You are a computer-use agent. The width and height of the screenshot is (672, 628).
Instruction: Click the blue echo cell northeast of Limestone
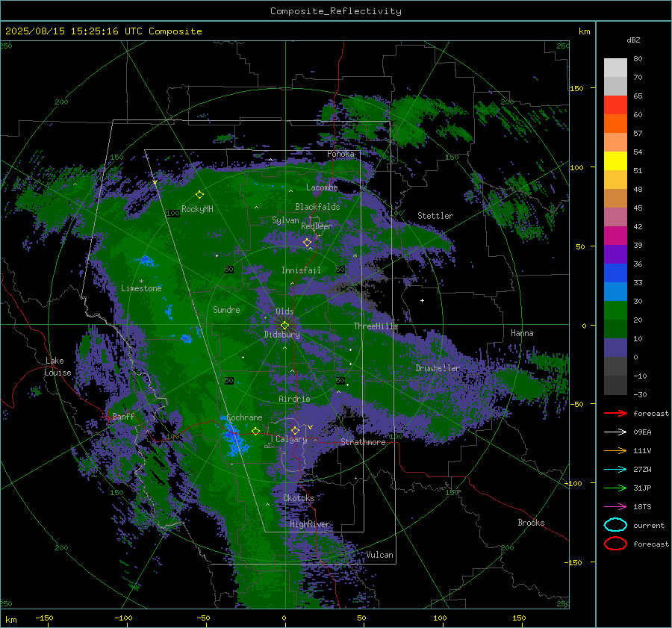pyautogui.click(x=146, y=260)
